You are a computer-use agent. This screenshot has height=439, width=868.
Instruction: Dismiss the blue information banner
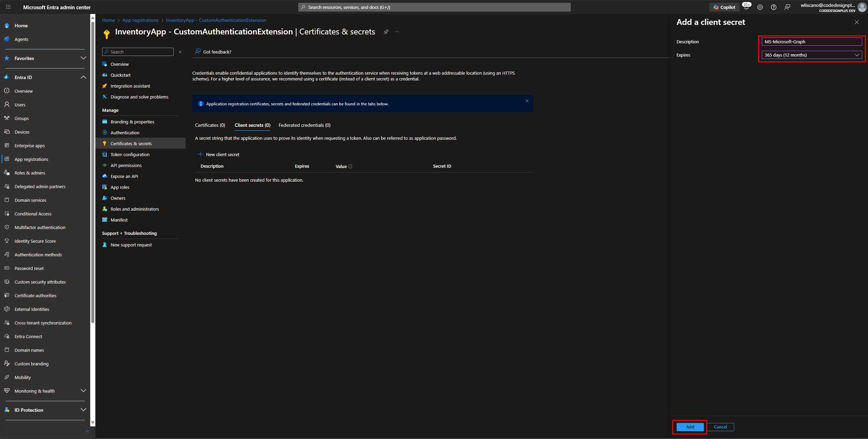[x=527, y=101]
